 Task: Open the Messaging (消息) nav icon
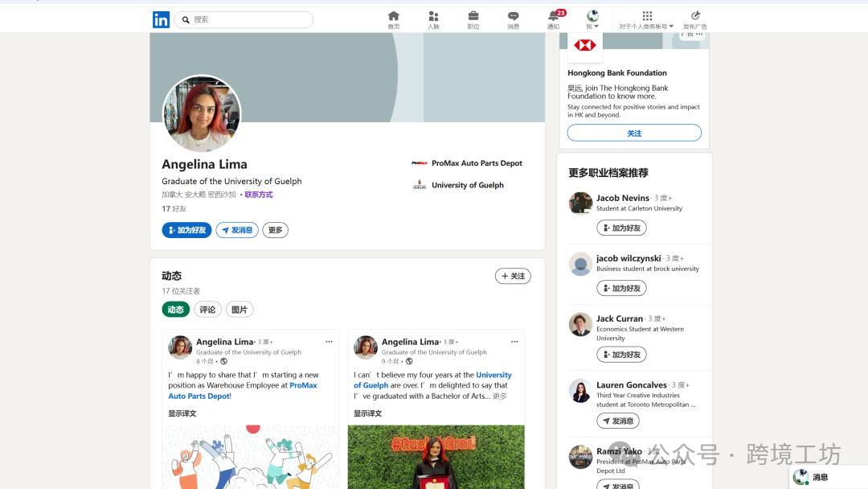click(513, 16)
